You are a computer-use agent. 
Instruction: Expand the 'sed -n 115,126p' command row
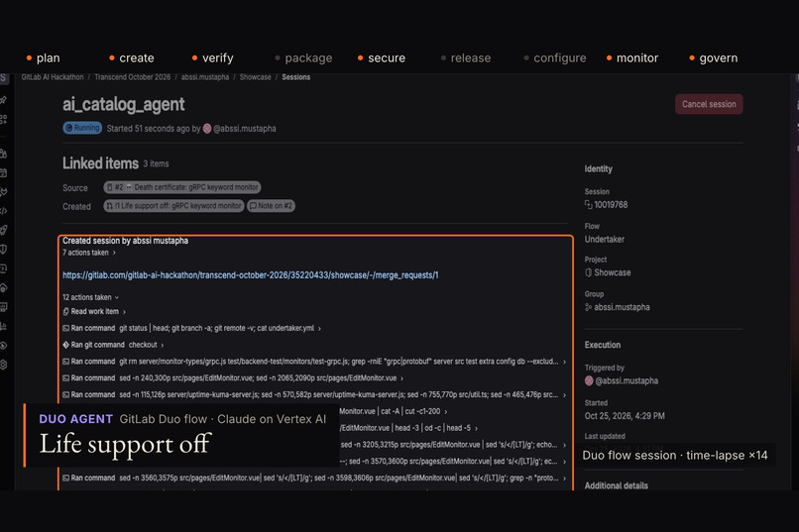(x=314, y=394)
